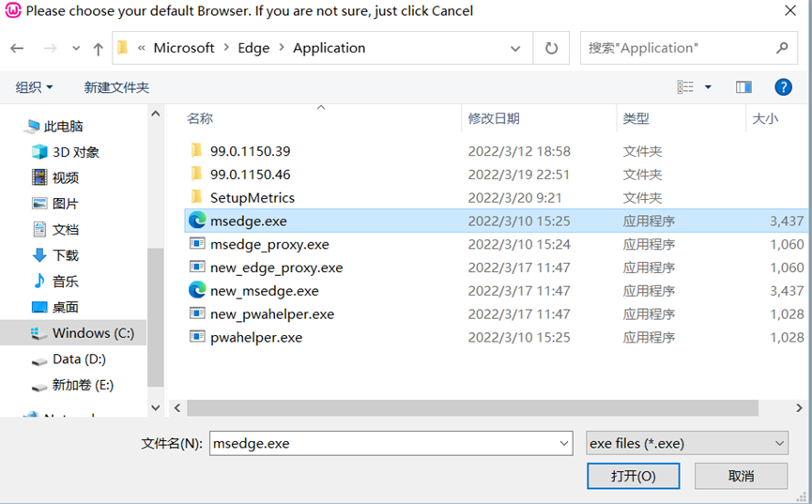Viewport: 812px width, 504px height.
Task: Change the view layout icon
Action: (x=685, y=87)
